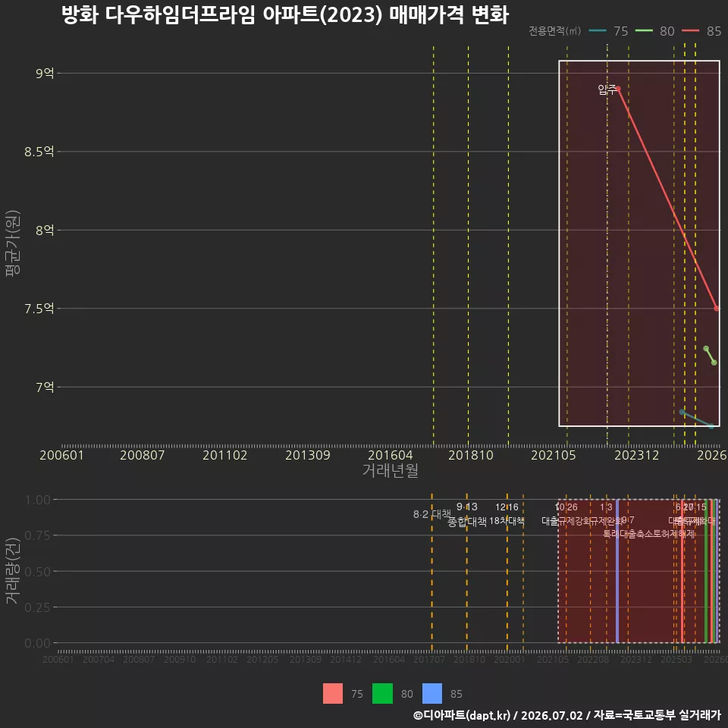Click 201810 on the price chart x-axis
The height and width of the screenshot is (728, 728).
471,455
